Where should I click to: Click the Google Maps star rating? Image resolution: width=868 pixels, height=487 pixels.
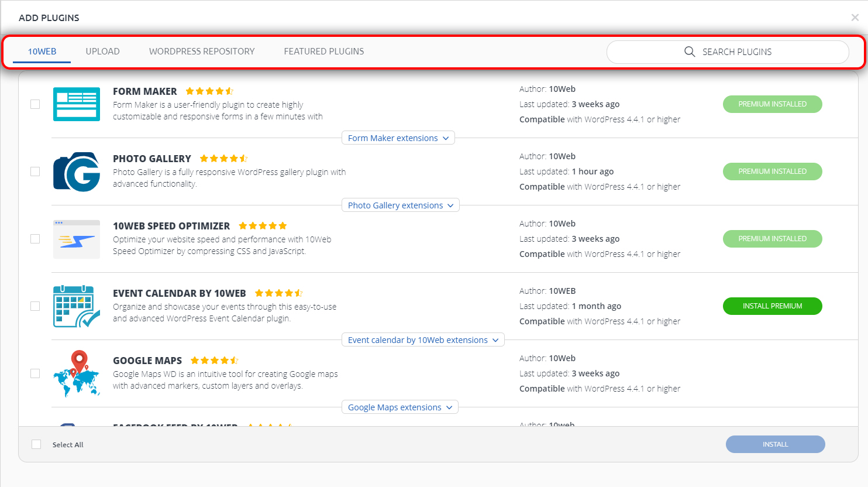[x=215, y=361]
